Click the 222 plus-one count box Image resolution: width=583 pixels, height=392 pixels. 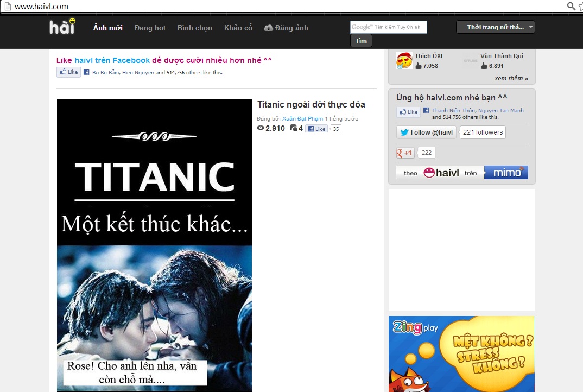tap(427, 153)
